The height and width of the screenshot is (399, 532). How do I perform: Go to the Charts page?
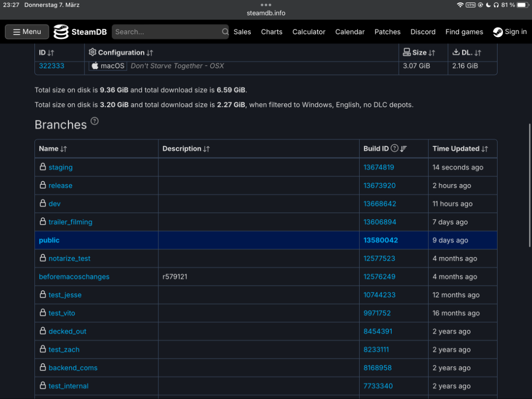271,32
